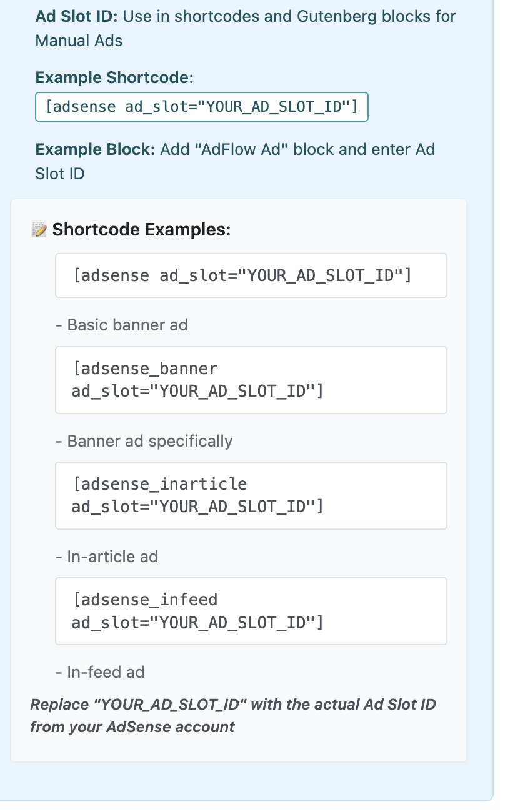Click the '- Banner ad specifically' caption

(x=144, y=441)
